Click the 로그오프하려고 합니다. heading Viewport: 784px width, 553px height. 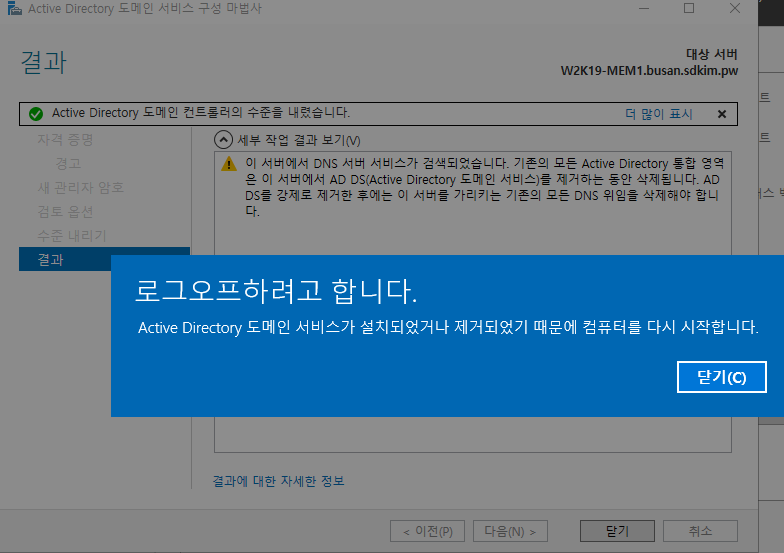pos(276,290)
